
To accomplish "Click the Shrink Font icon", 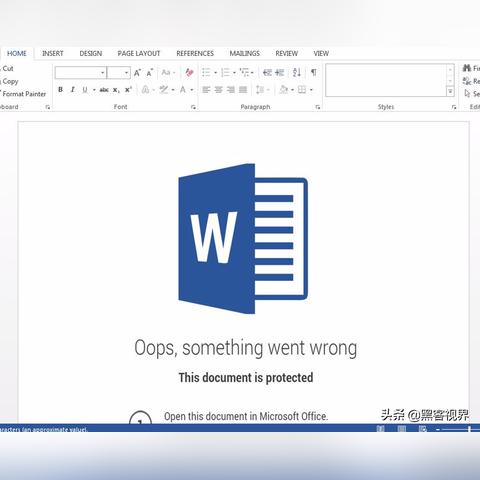I will (x=150, y=72).
